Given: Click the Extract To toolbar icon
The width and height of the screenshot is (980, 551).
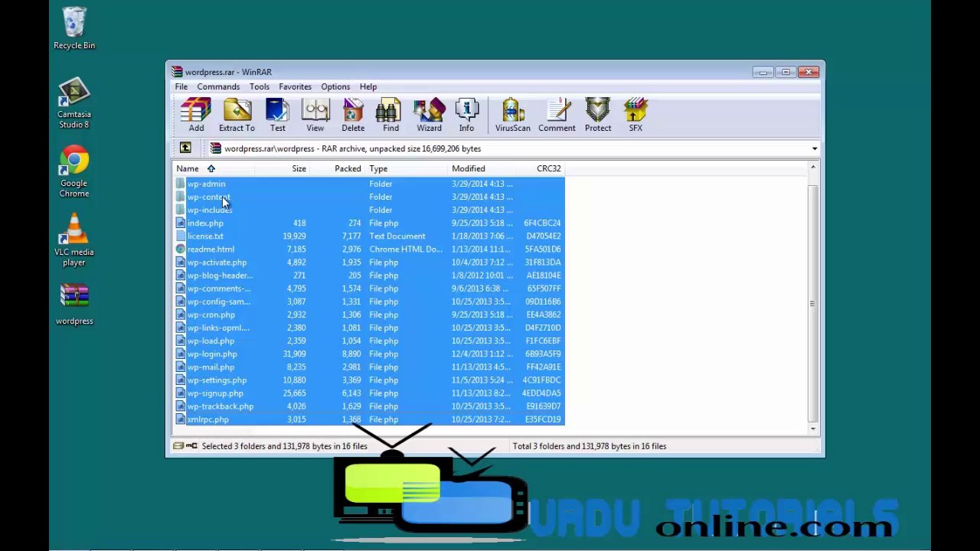Looking at the screenshot, I should pyautogui.click(x=237, y=115).
